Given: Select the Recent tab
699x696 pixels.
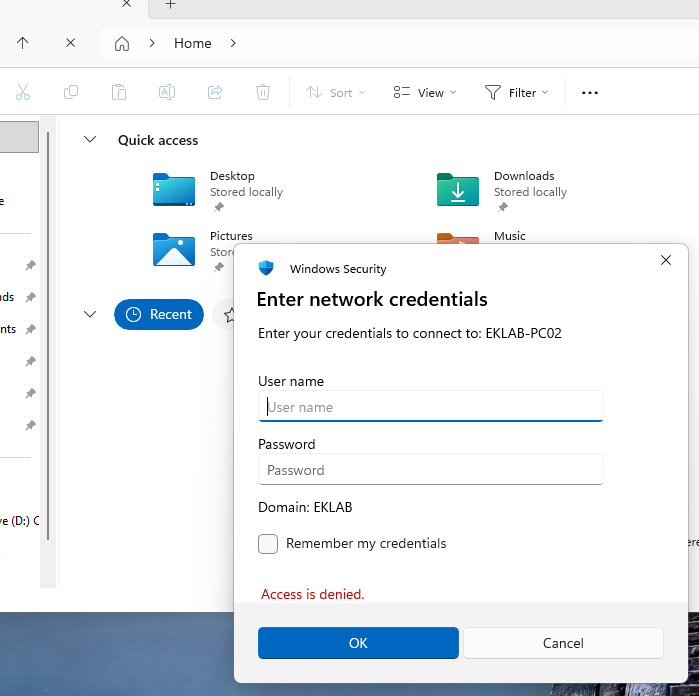Looking at the screenshot, I should (159, 314).
